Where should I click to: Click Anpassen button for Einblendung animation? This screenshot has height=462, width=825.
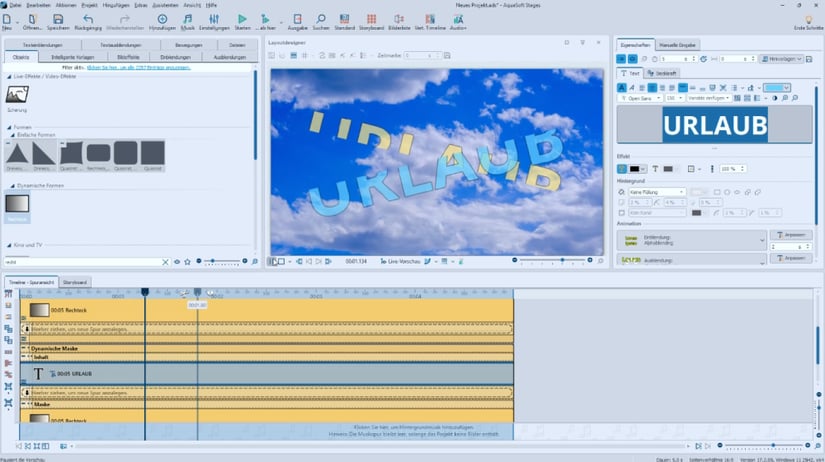(x=791, y=235)
